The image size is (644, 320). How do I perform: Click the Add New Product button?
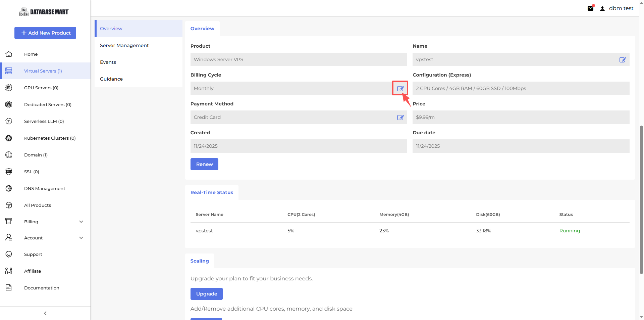(45, 33)
